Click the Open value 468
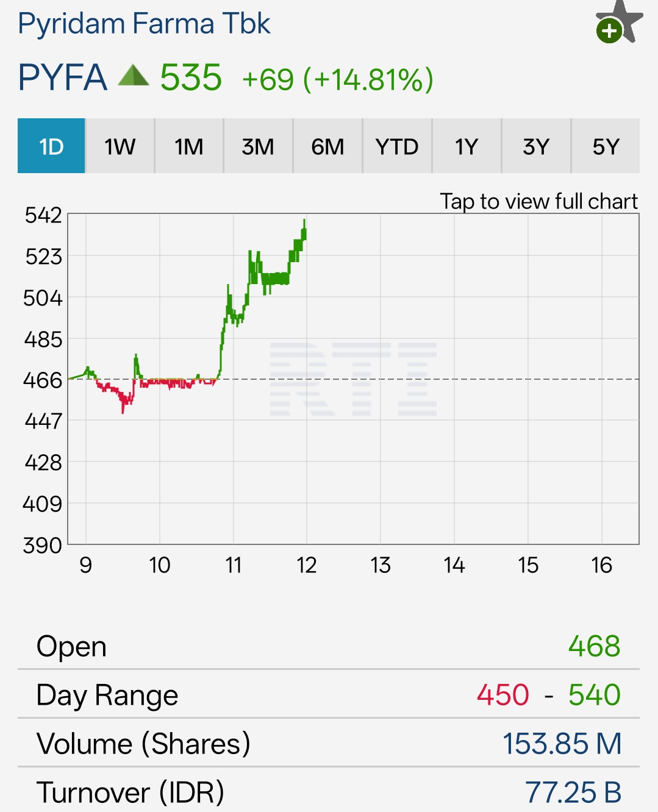The image size is (658, 812). [x=595, y=646]
